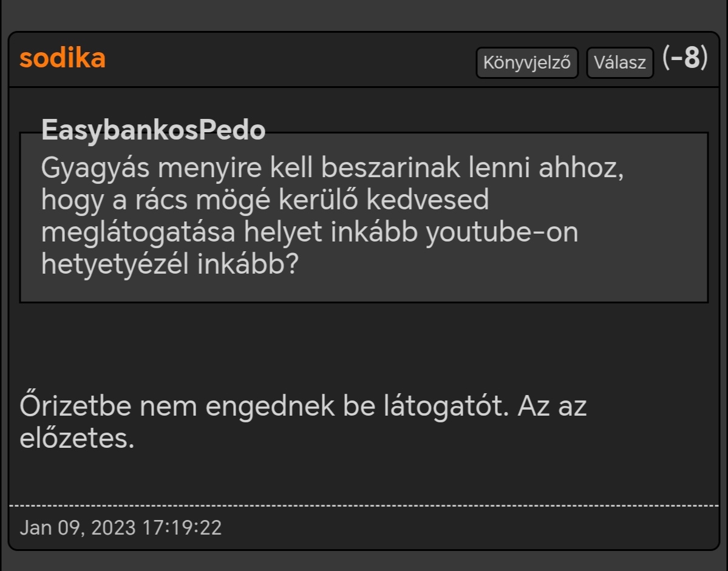Click the date 'Jan 09, 2023'
The width and height of the screenshot is (728, 571).
77,527
